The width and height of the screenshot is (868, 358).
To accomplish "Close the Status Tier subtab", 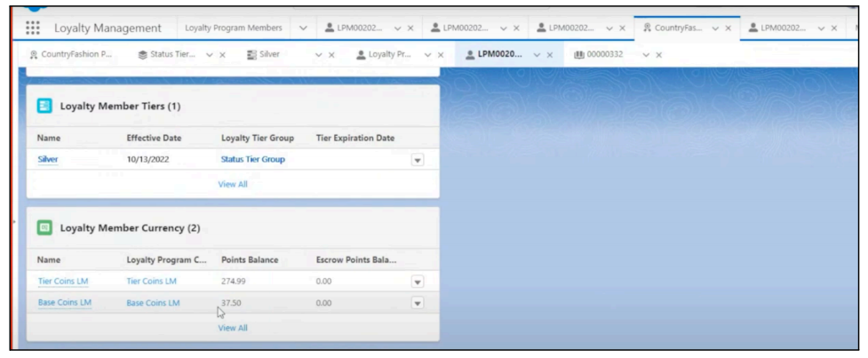I will (x=222, y=55).
